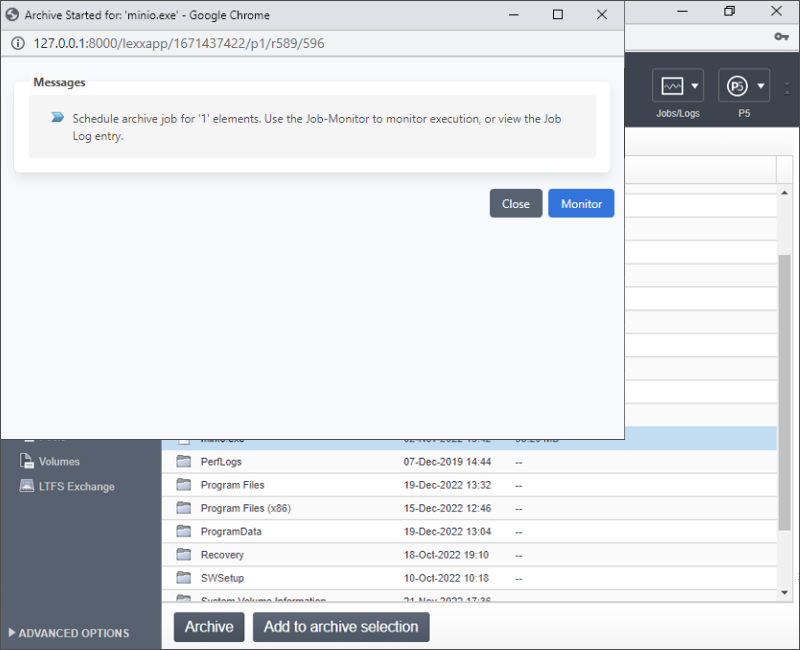This screenshot has width=800, height=650.
Task: Expand the Jobs/Logs dropdown arrow
Action: pyautogui.click(x=694, y=86)
